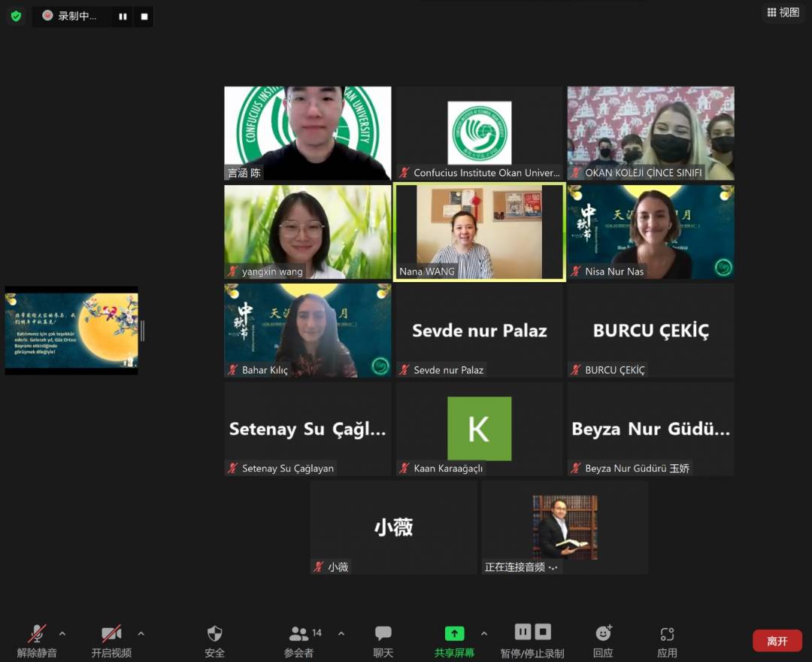The height and width of the screenshot is (662, 812).
Task: Click the green encryption shield icon
Action: click(16, 16)
